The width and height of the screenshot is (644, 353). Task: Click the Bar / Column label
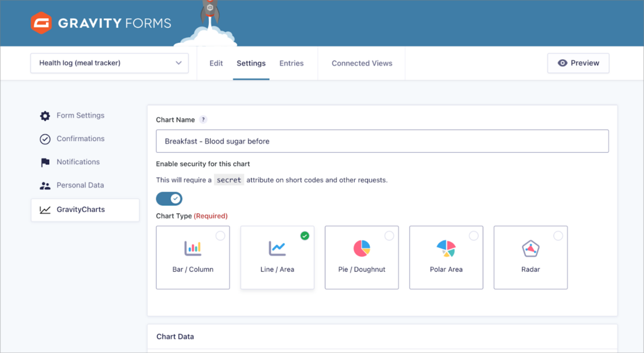pos(192,269)
